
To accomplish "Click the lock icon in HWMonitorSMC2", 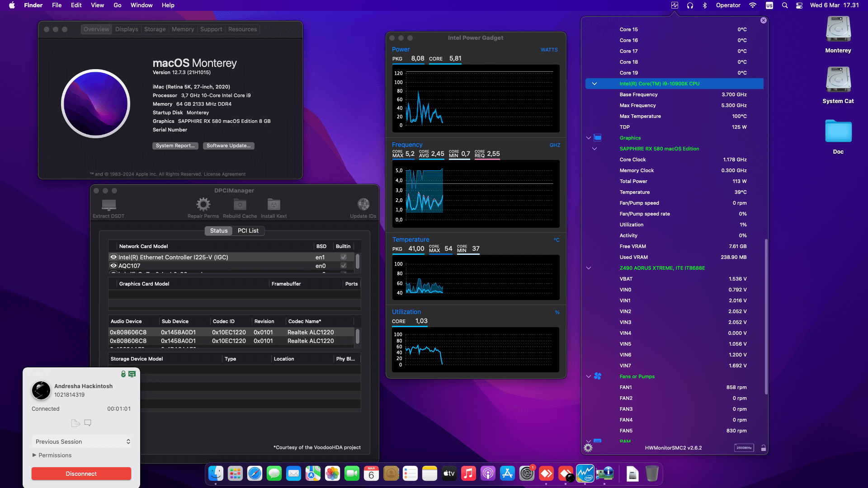I will click(x=763, y=447).
